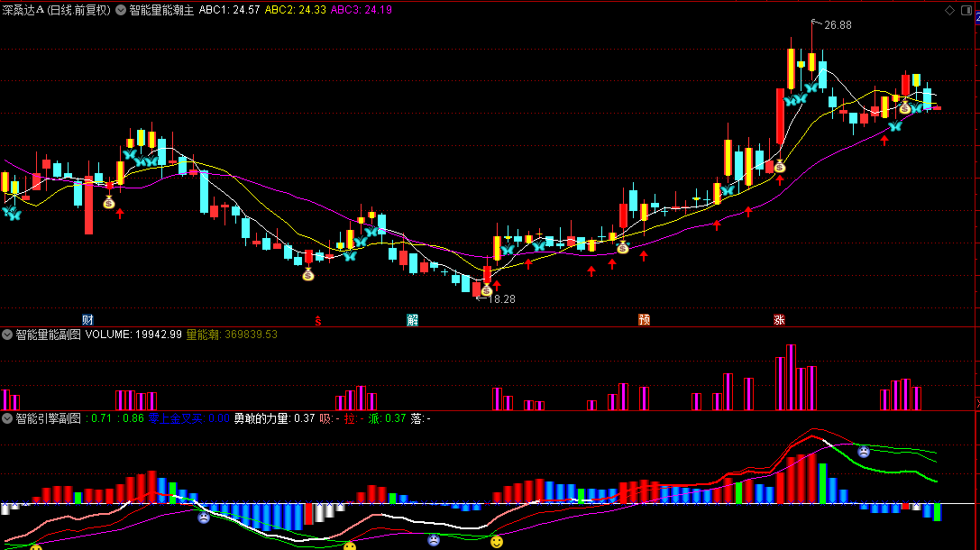The image size is (980, 550).
Task: Click the sad face near the engine panel peak
Action: coord(863,451)
